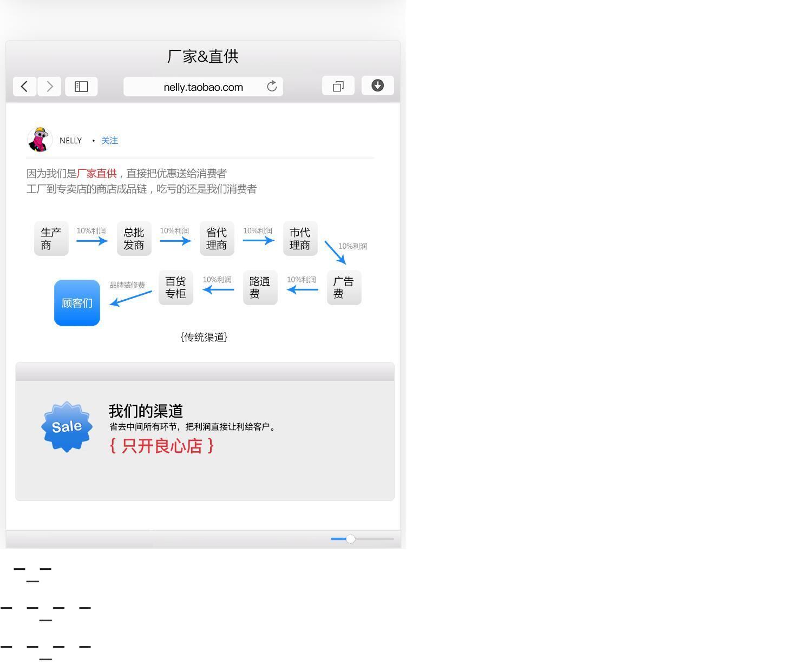Click the 我们的渠道 heading
812x666 pixels.
146,411
